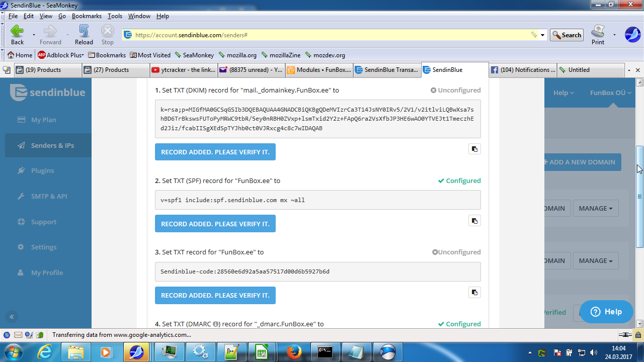Viewport: 644px width, 362px height.
Task: Open the blue Help chat button
Action: click(606, 312)
